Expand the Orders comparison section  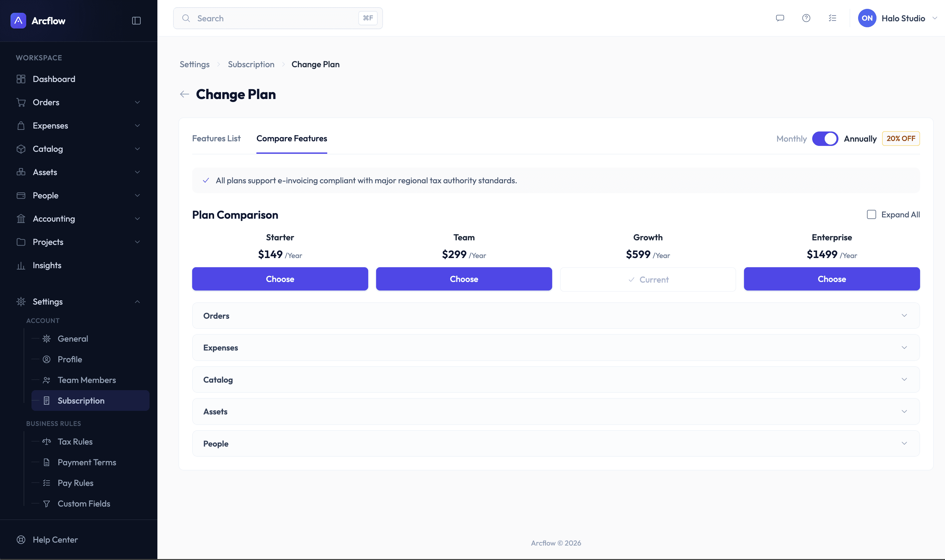[555, 315]
